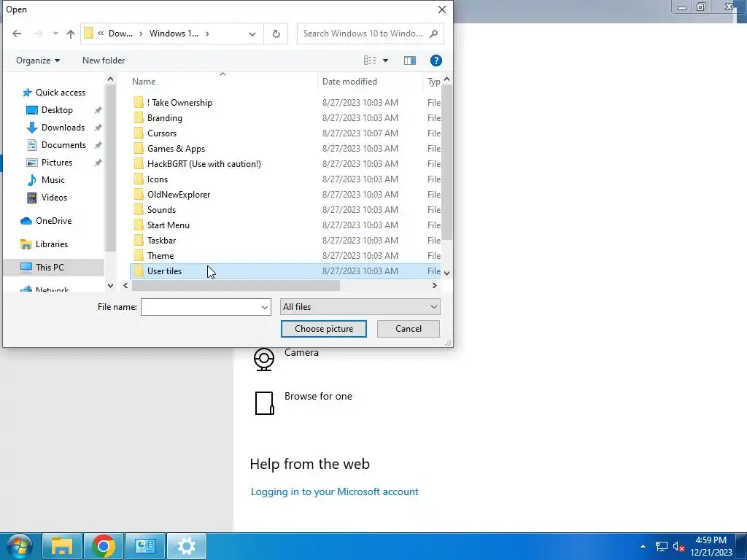Viewport: 747px width, 560px height.
Task: Select the Start Menu folder
Action: click(285, 225)
